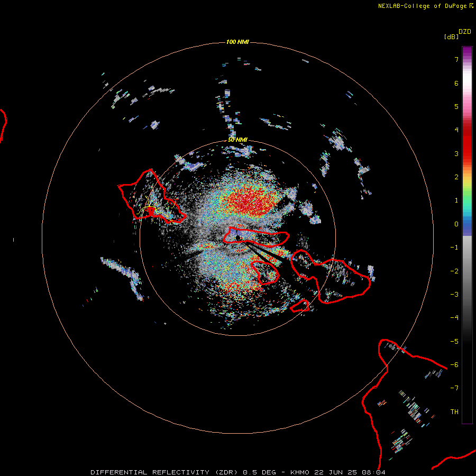This screenshot has width=476, height=476.
Task: Click the 100 NMI range ring label
Action: tap(237, 42)
